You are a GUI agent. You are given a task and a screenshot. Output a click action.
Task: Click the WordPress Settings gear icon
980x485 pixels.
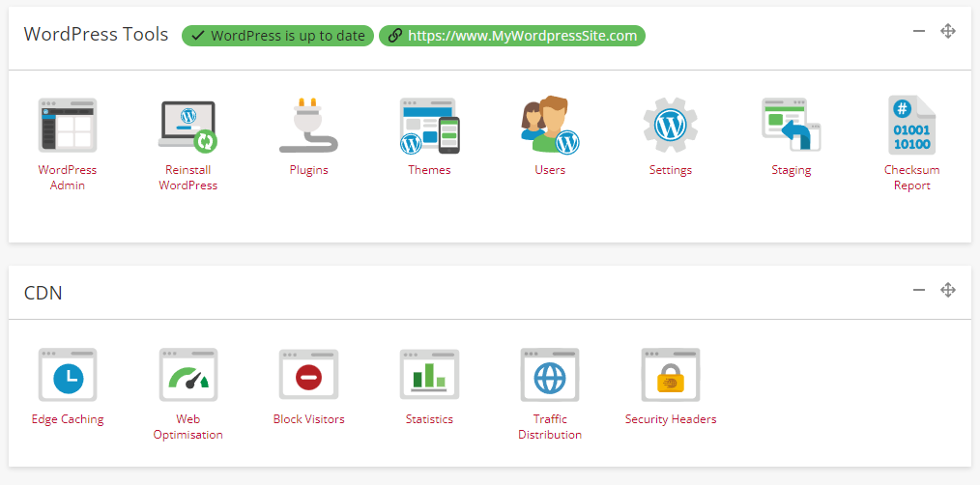tap(671, 126)
